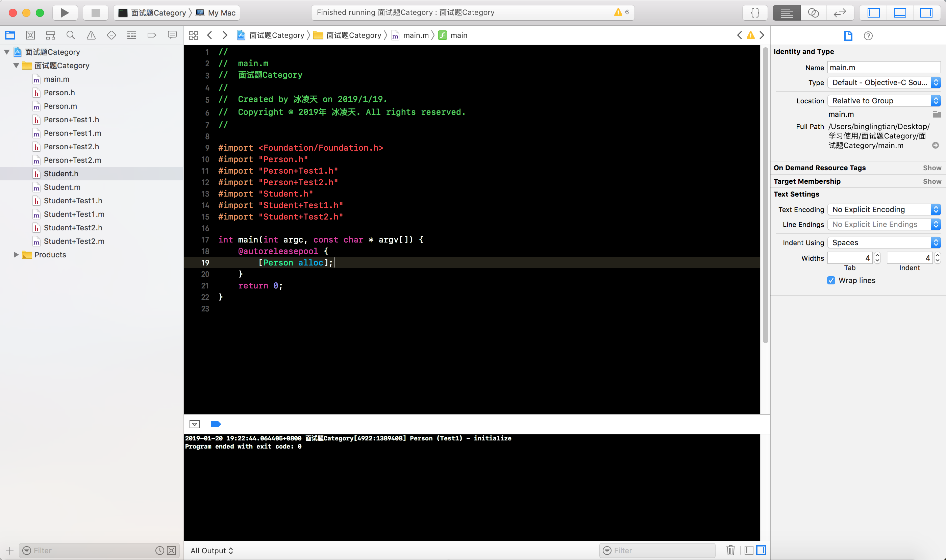Open the Text Encoding dropdown

(883, 209)
